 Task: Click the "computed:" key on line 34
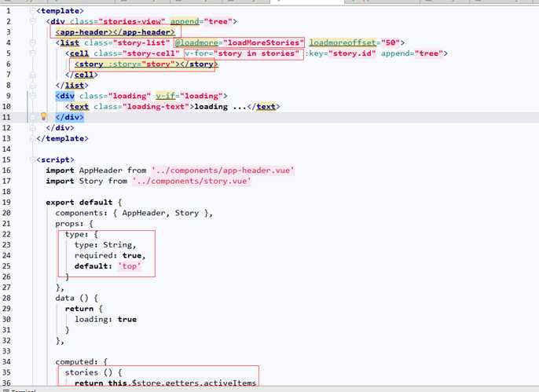pos(77,362)
